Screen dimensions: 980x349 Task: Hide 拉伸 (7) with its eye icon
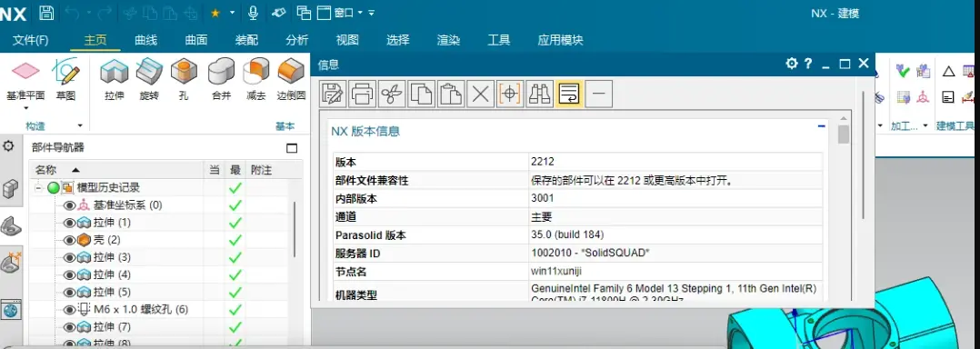69,326
